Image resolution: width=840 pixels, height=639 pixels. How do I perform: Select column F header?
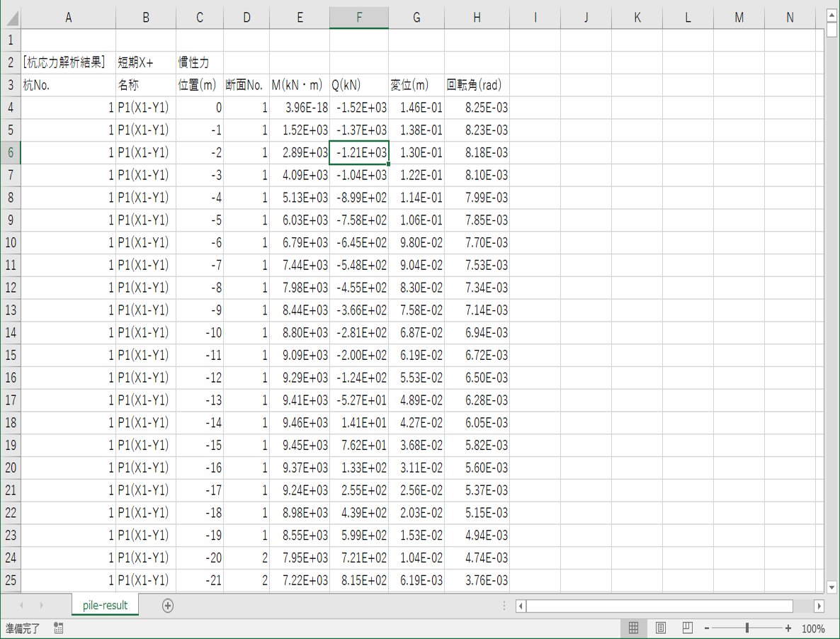click(x=359, y=18)
